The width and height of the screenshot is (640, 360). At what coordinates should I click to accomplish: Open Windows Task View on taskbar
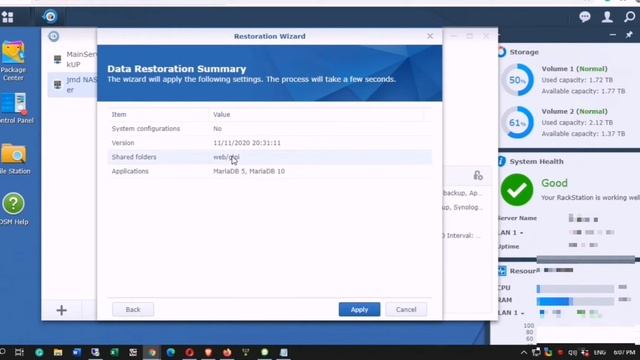click(19, 352)
